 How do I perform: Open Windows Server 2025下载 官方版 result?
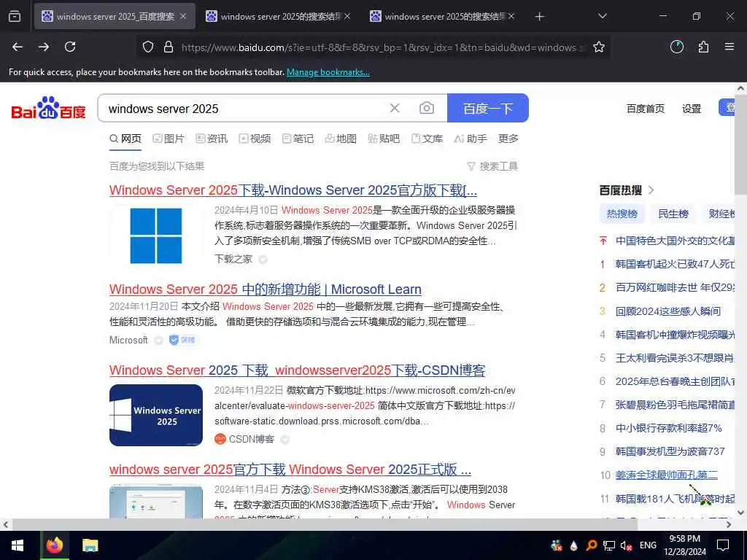(293, 190)
